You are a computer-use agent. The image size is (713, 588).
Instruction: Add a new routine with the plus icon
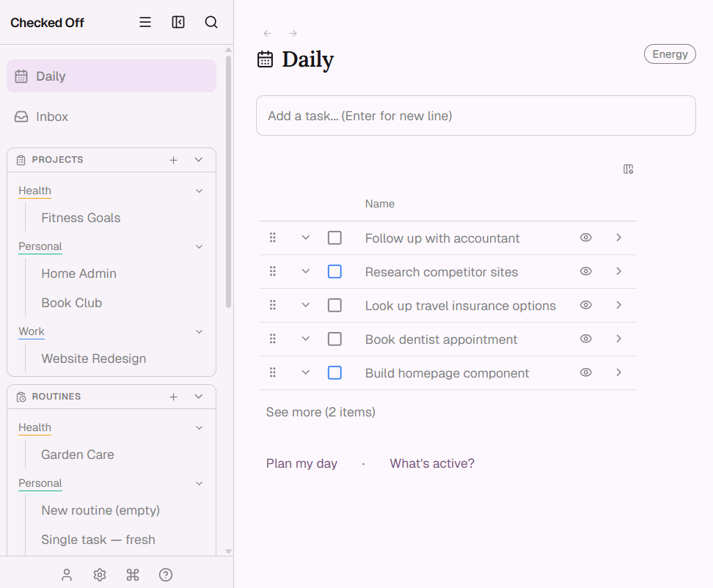click(173, 397)
